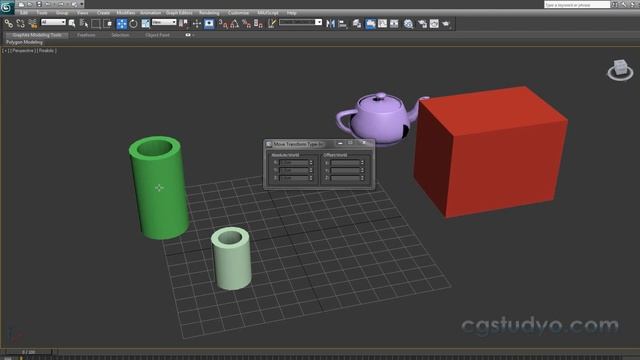Click the Realistic shading viewport label

pos(46,51)
